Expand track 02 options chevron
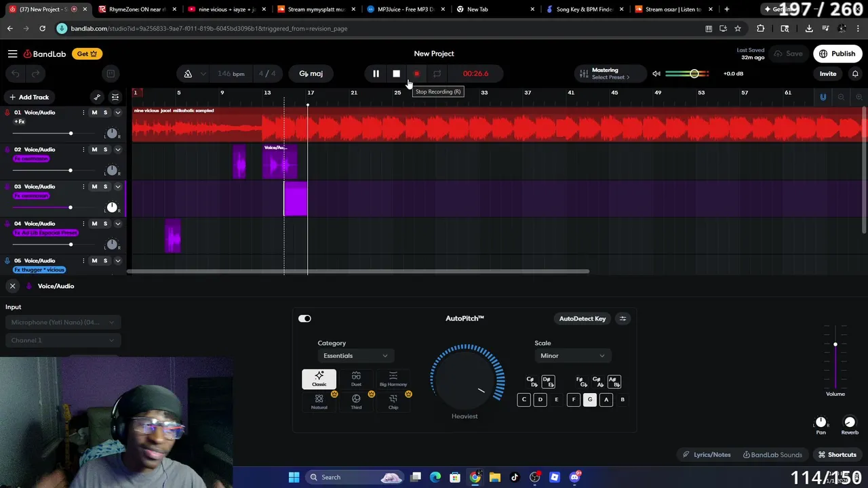Screen dimensions: 868x488 coord(117,149)
